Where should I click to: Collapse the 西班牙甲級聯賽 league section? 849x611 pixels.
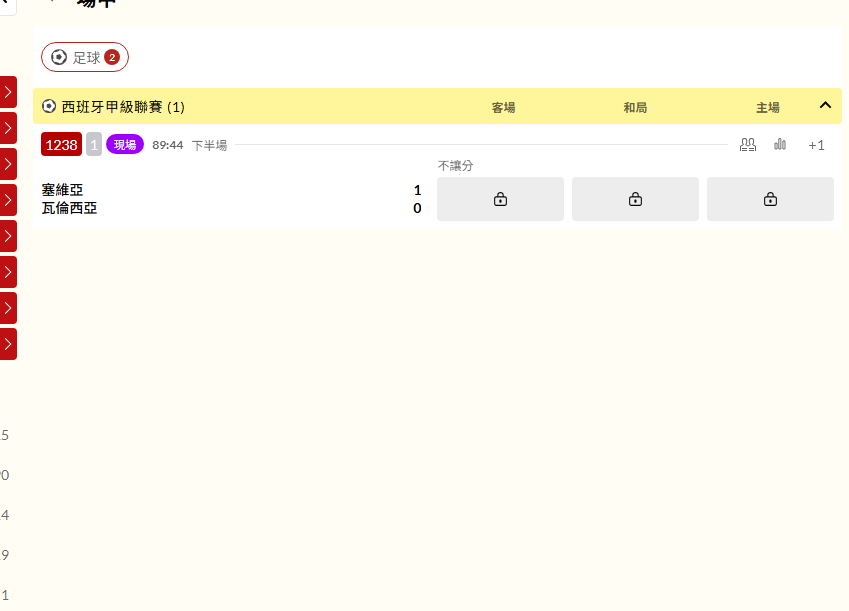pyautogui.click(x=825, y=106)
